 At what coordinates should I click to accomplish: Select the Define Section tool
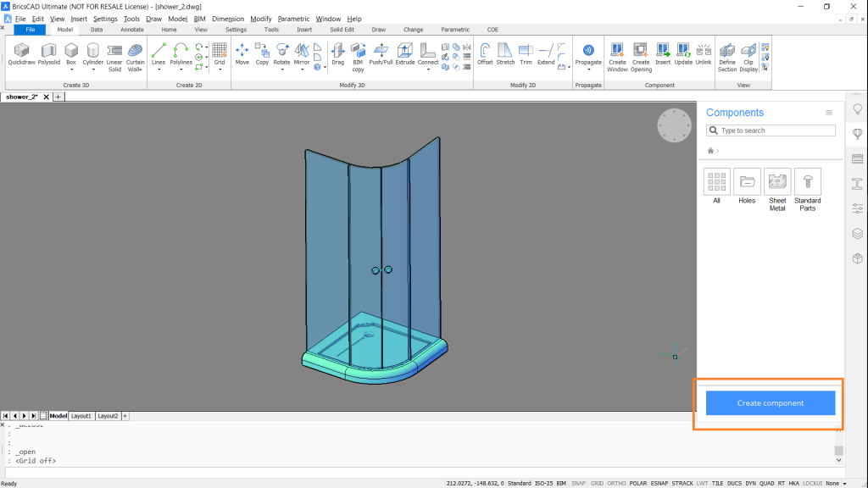pyautogui.click(x=726, y=53)
